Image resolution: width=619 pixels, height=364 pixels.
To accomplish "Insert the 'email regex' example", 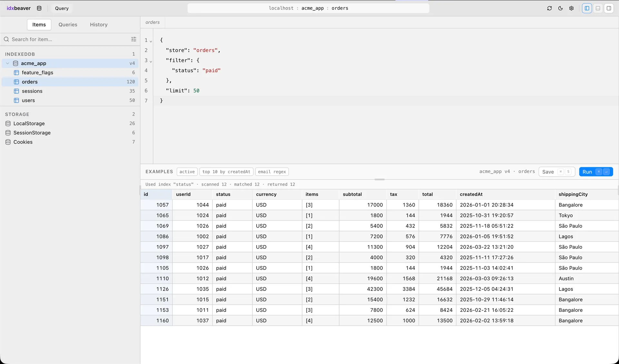I will tap(272, 172).
